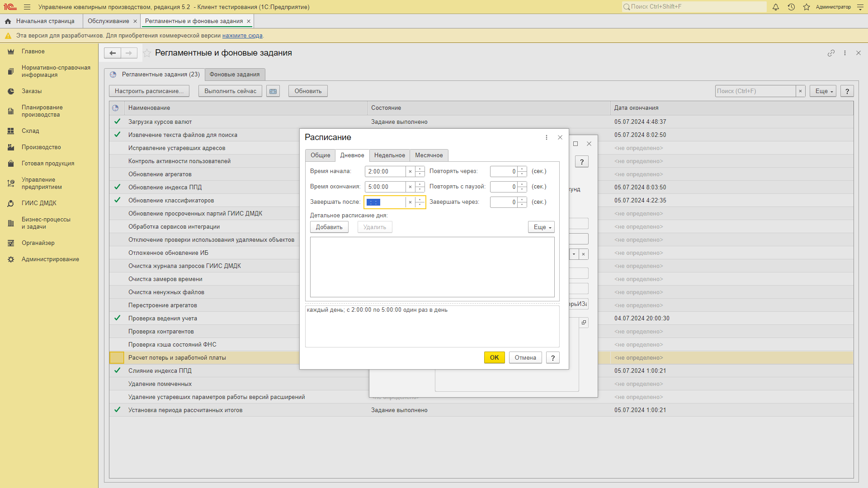
Task: Click Отмена in Расписание dialog
Action: 525,358
